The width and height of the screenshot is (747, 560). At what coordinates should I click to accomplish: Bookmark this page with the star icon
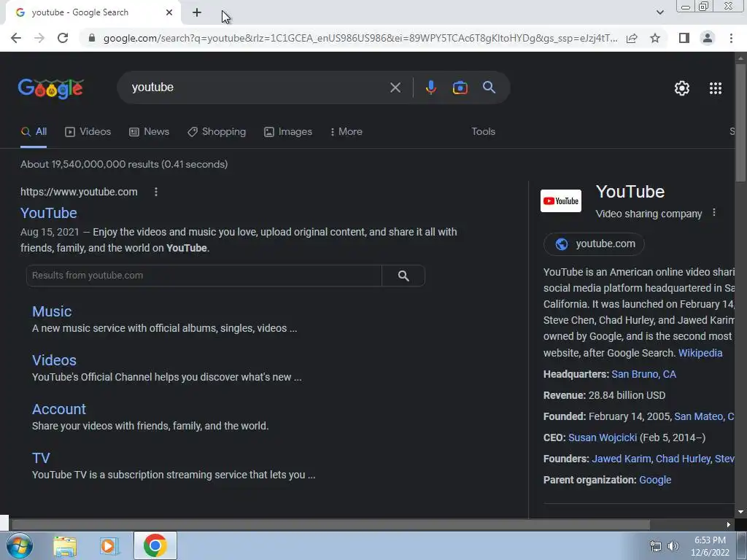[x=655, y=38]
